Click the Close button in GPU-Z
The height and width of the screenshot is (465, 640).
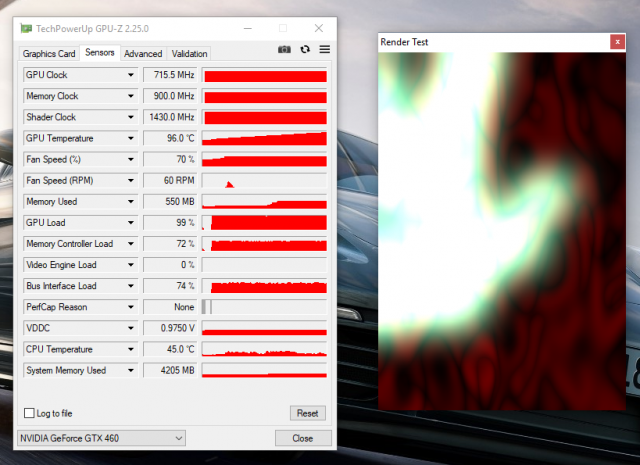pyautogui.click(x=303, y=438)
